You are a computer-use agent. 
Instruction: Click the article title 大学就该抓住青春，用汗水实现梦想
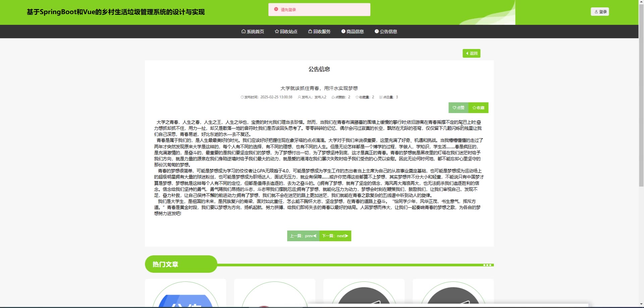319,88
